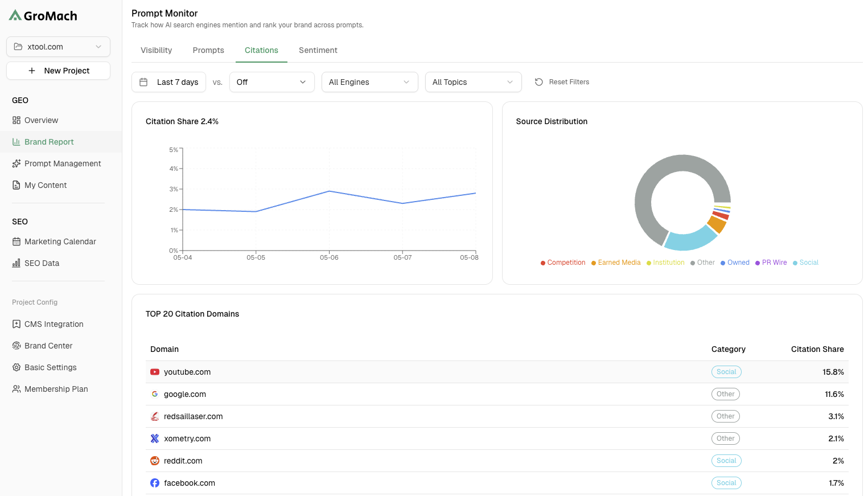Open SEO Data bar chart icon
The width and height of the screenshot is (868, 496).
tap(17, 263)
